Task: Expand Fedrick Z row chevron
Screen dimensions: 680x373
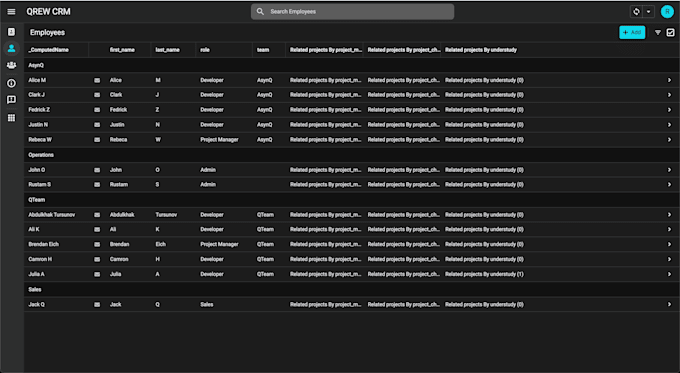Action: 669,110
